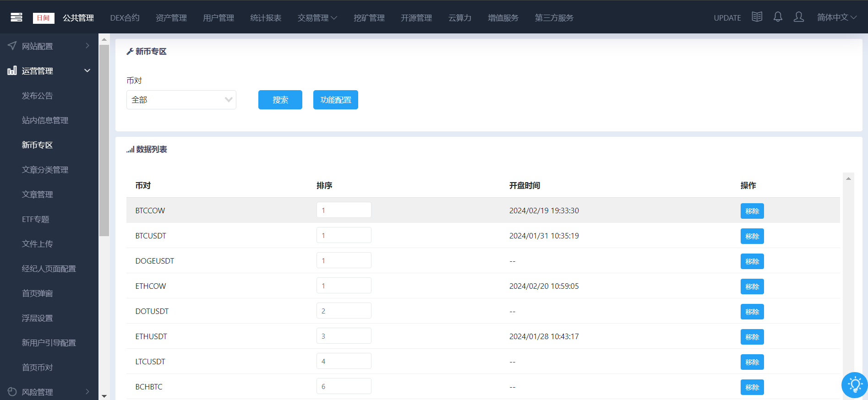
Task: Open the 挖矿管理 top menu
Action: coord(369,18)
